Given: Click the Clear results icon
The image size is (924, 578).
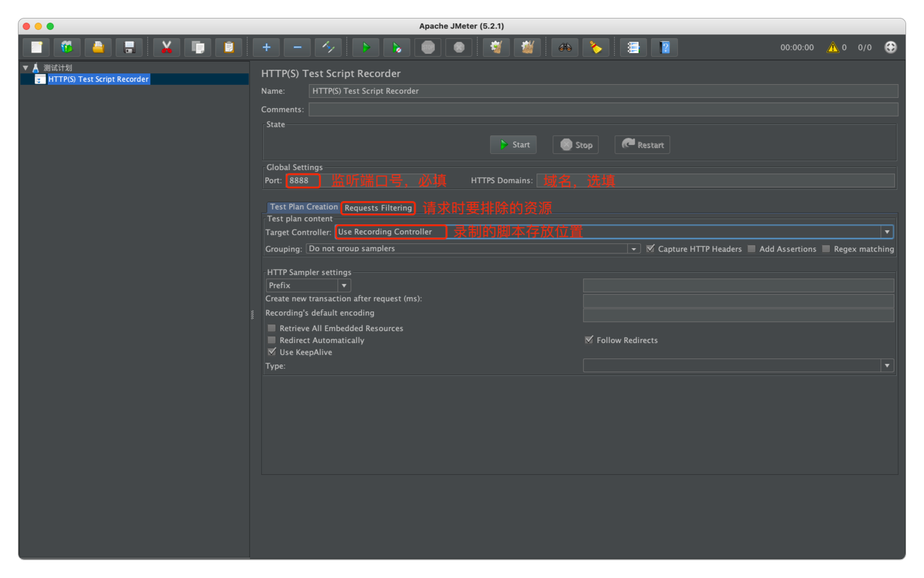Looking at the screenshot, I should point(496,47).
